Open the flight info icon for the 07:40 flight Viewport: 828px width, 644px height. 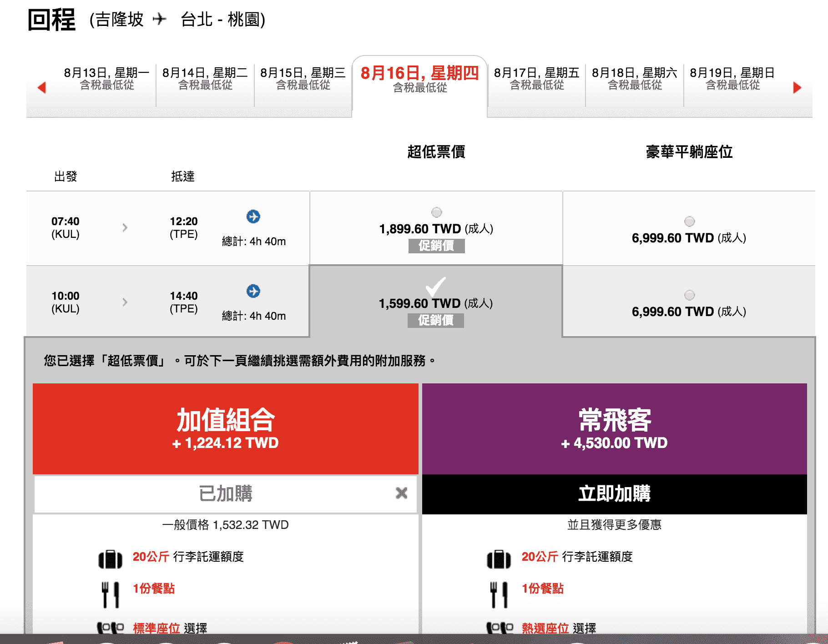(253, 216)
